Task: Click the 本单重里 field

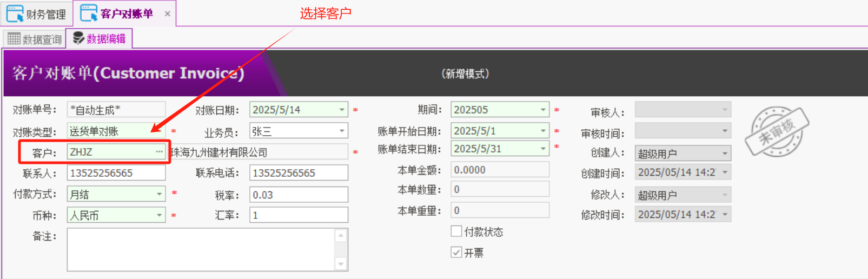Action: click(500, 210)
